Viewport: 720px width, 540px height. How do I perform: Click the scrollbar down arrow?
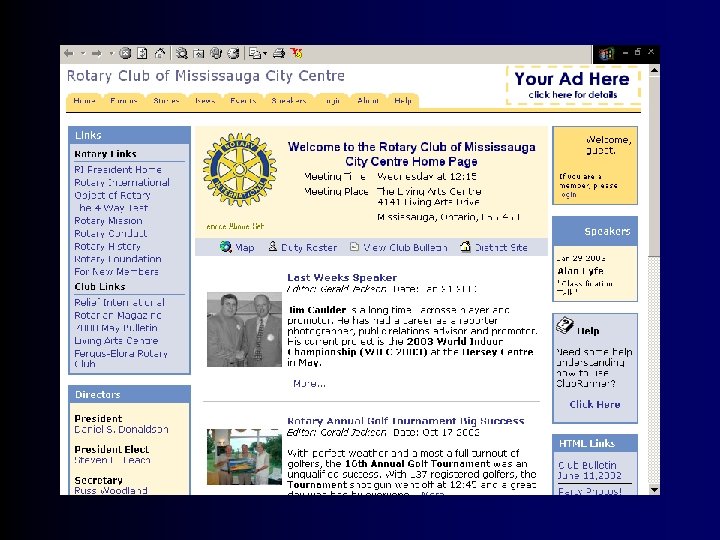(654, 489)
